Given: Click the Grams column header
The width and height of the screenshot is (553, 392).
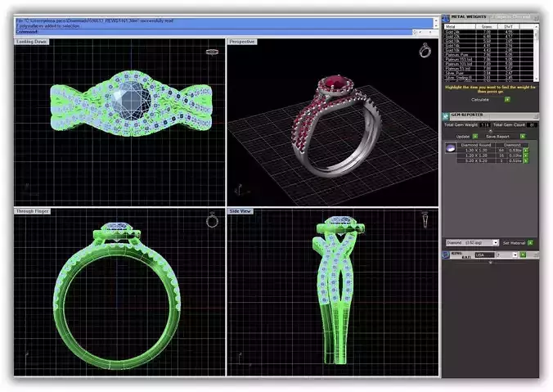Looking at the screenshot, I should point(487,26).
